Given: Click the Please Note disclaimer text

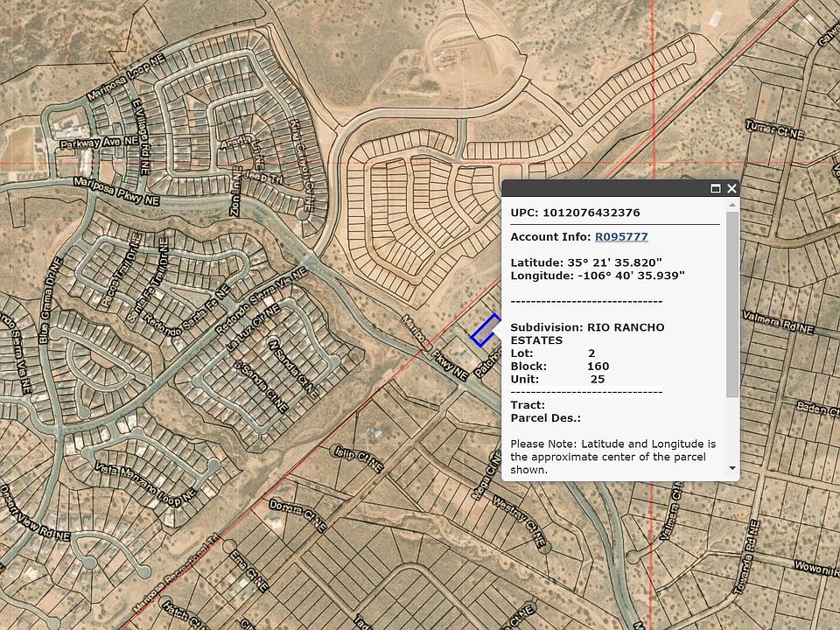Looking at the screenshot, I should [612, 457].
